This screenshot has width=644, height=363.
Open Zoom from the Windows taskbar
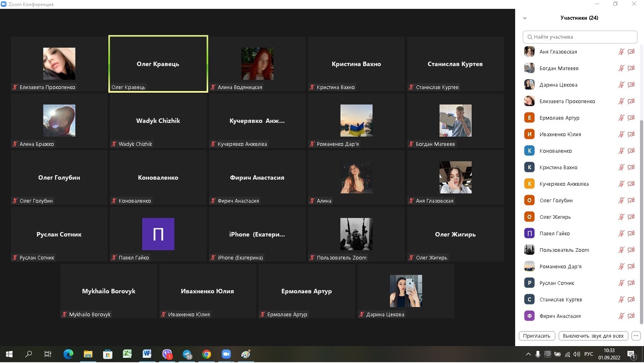226,354
